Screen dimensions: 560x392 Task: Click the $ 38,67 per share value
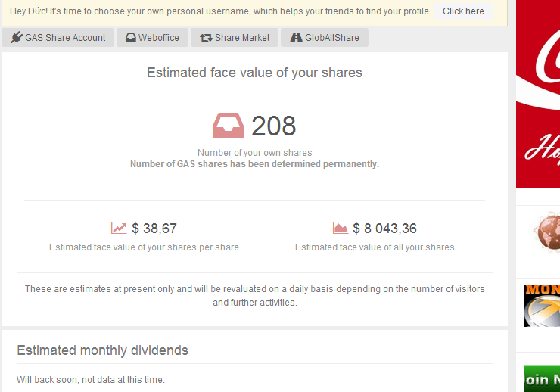click(x=154, y=229)
